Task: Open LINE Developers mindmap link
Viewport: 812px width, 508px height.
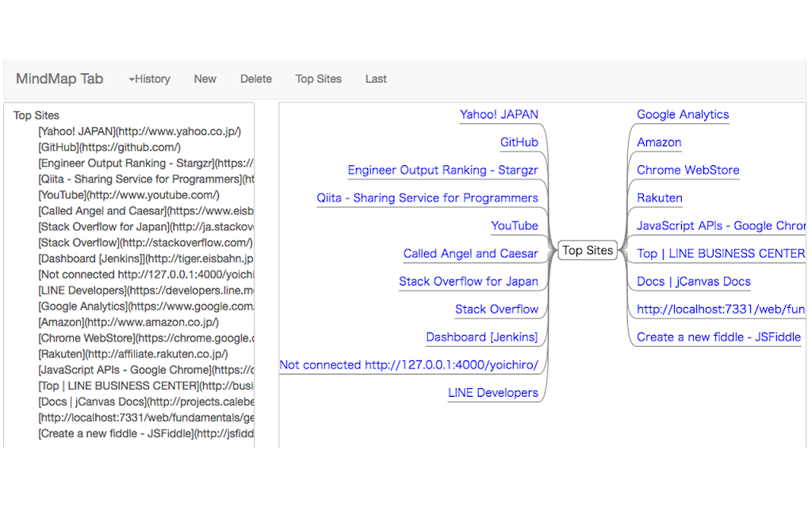Action: pyautogui.click(x=493, y=393)
